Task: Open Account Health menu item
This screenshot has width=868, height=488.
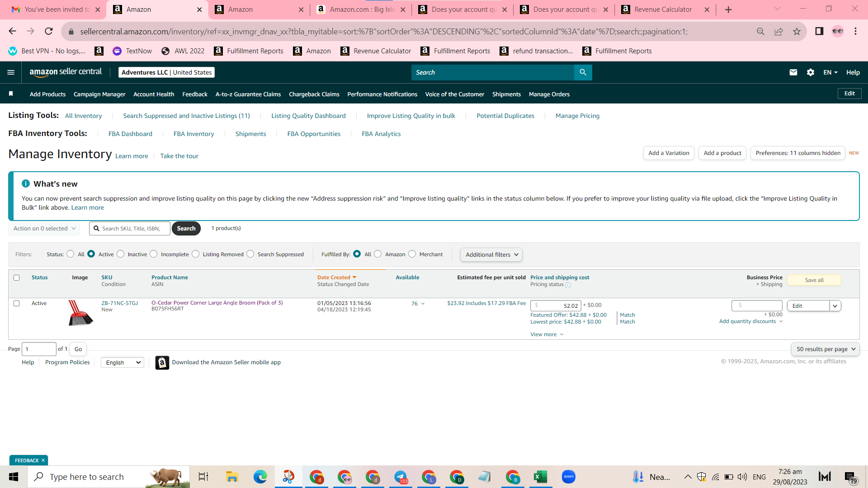Action: click(154, 94)
